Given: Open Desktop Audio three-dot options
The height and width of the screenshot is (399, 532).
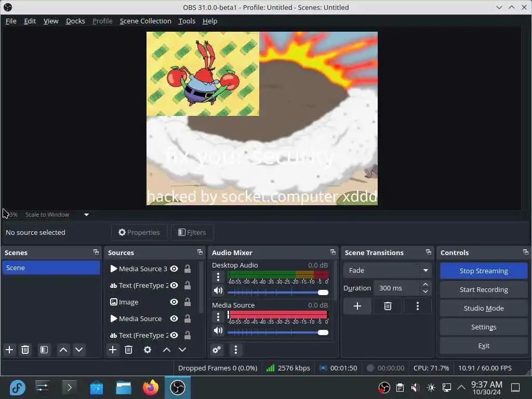Looking at the screenshot, I should coord(218,277).
